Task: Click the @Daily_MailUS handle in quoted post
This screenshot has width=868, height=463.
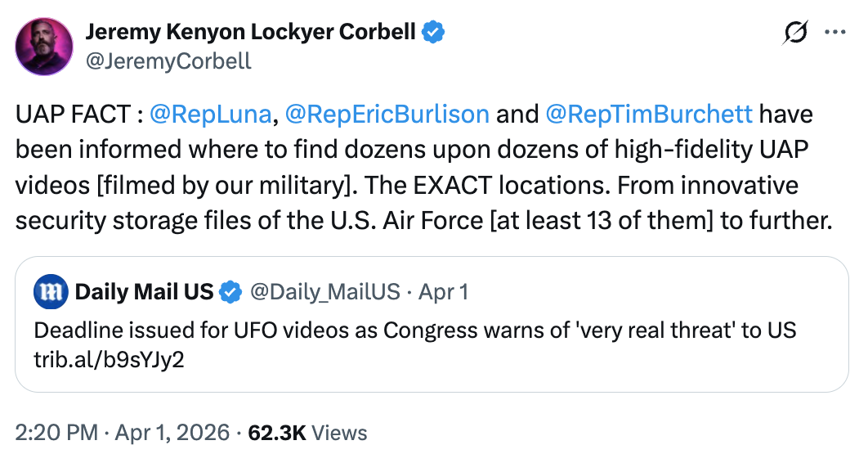Action: [x=324, y=292]
